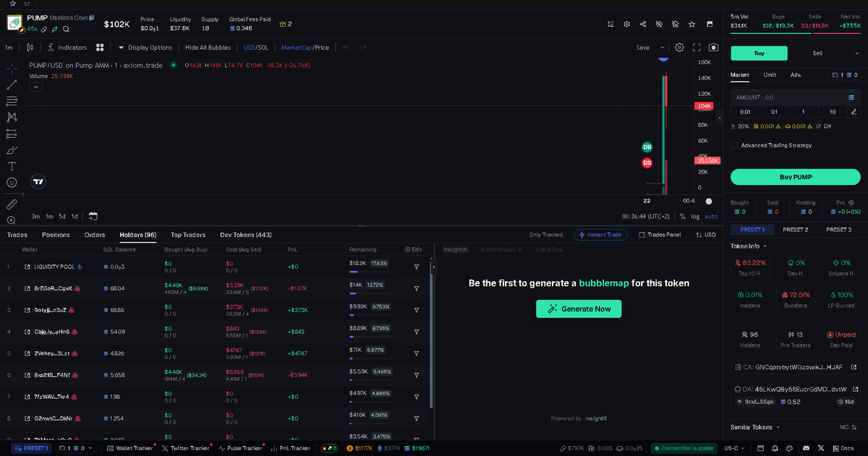Click the edit pencil beside amount presets

[854, 111]
